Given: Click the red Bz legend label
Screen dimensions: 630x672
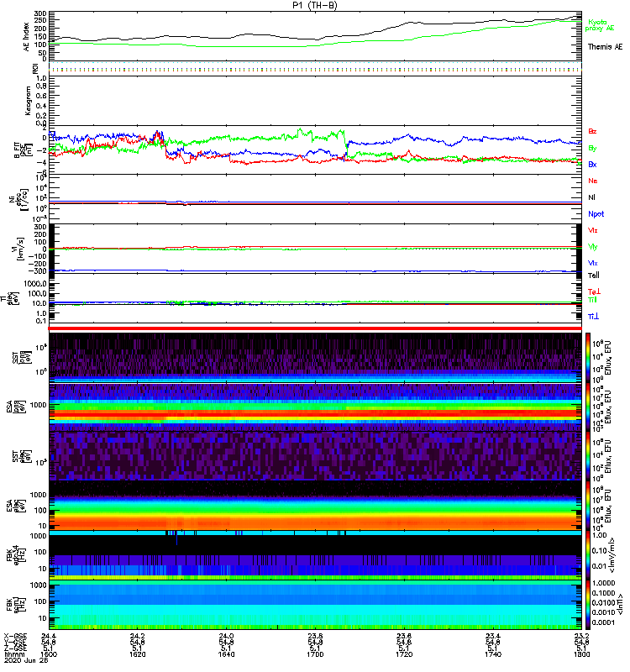Looking at the screenshot, I should pos(592,131).
